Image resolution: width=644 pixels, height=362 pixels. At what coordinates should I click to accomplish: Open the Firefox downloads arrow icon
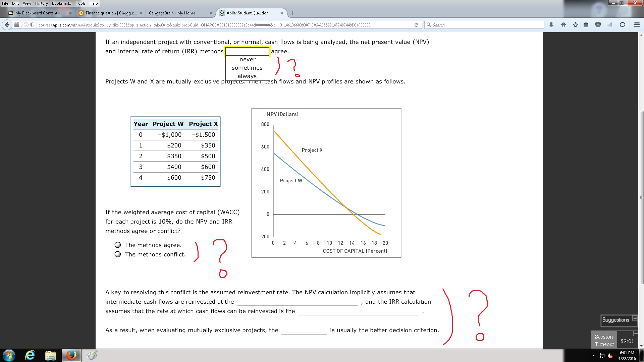pos(550,25)
